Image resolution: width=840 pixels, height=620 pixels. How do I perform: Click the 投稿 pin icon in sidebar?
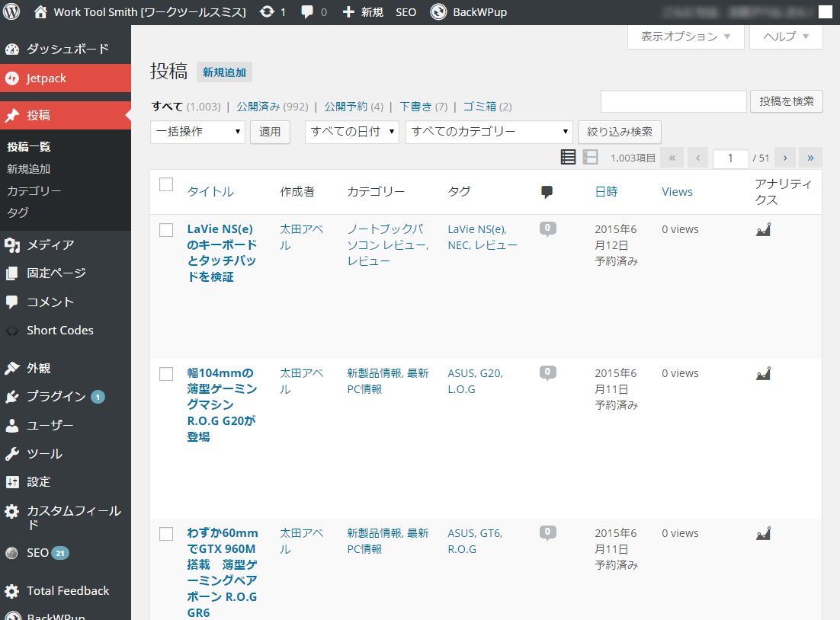[11, 115]
